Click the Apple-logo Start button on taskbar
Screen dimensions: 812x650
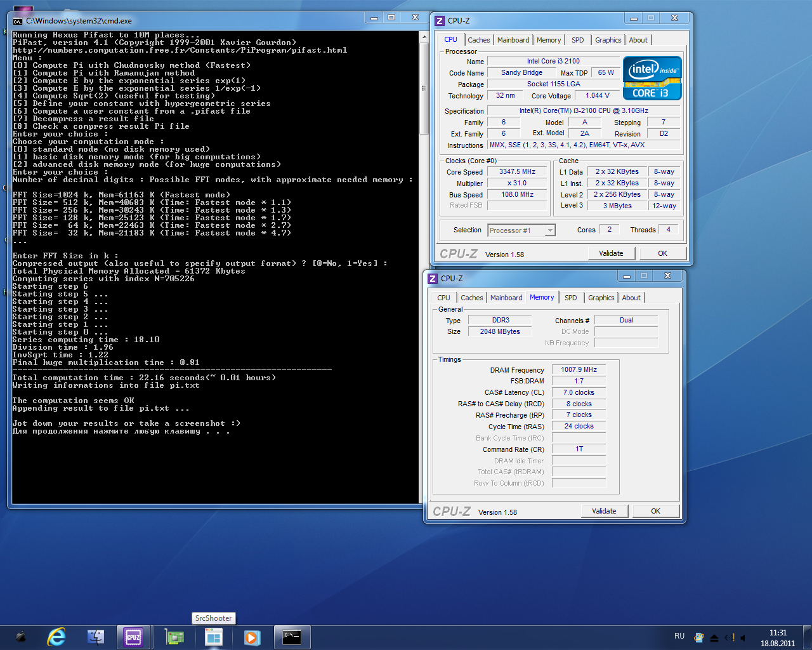tap(20, 637)
